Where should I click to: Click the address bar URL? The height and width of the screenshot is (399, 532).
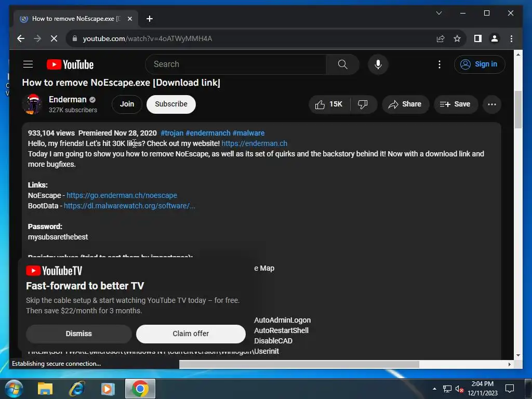click(148, 38)
